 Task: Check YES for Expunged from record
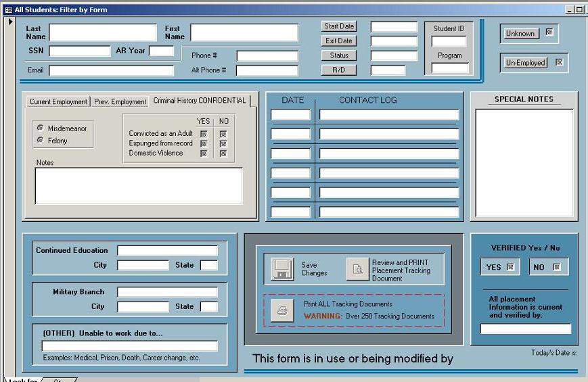204,143
